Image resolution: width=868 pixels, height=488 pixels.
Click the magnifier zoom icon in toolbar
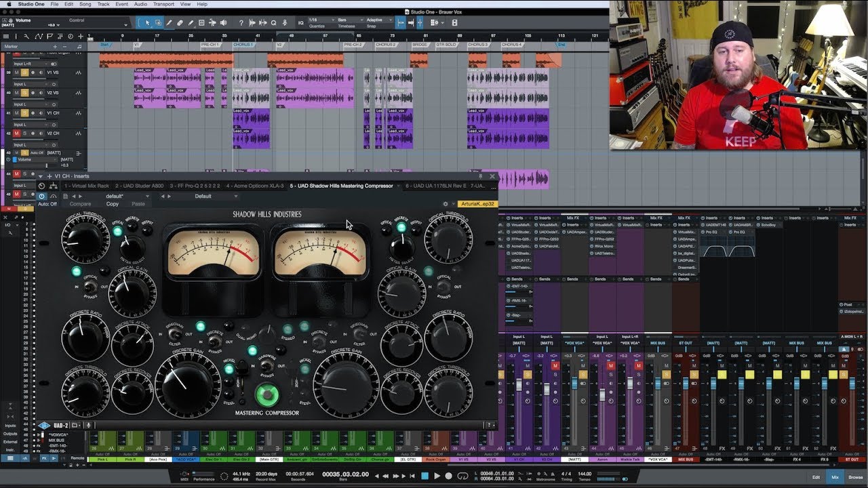(x=273, y=23)
